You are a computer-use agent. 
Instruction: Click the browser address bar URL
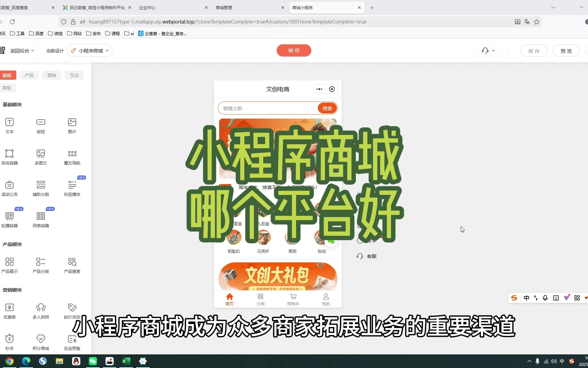tap(227, 22)
